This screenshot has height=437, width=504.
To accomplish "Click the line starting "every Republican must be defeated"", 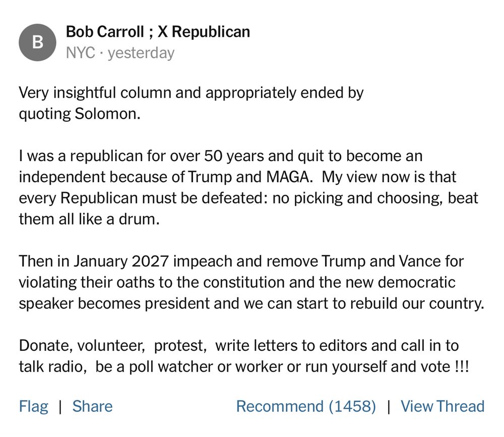I will click(248, 198).
